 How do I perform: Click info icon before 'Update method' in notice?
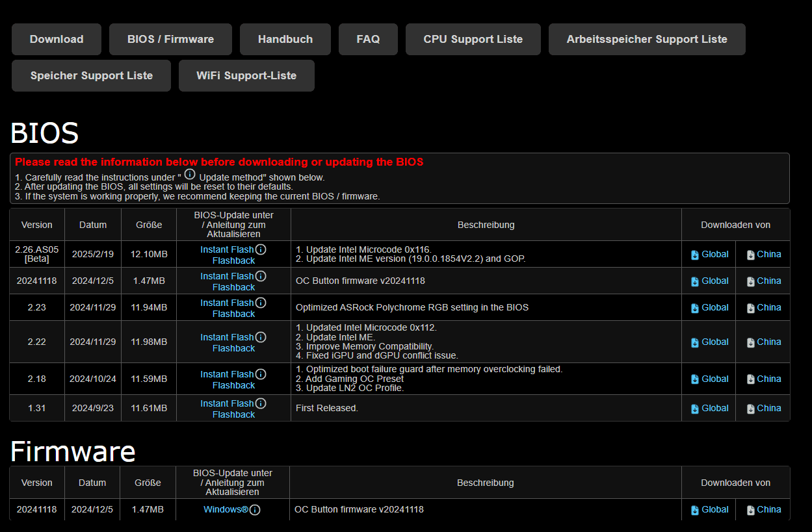tap(190, 174)
